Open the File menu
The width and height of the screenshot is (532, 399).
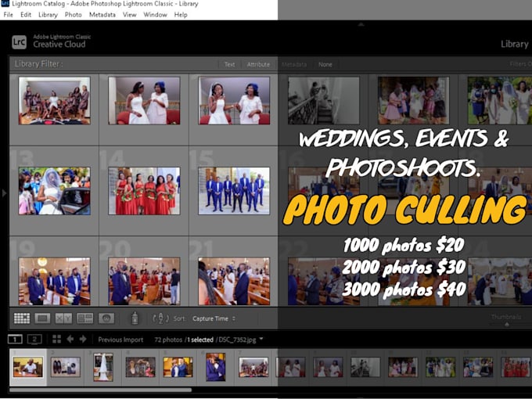(8, 15)
